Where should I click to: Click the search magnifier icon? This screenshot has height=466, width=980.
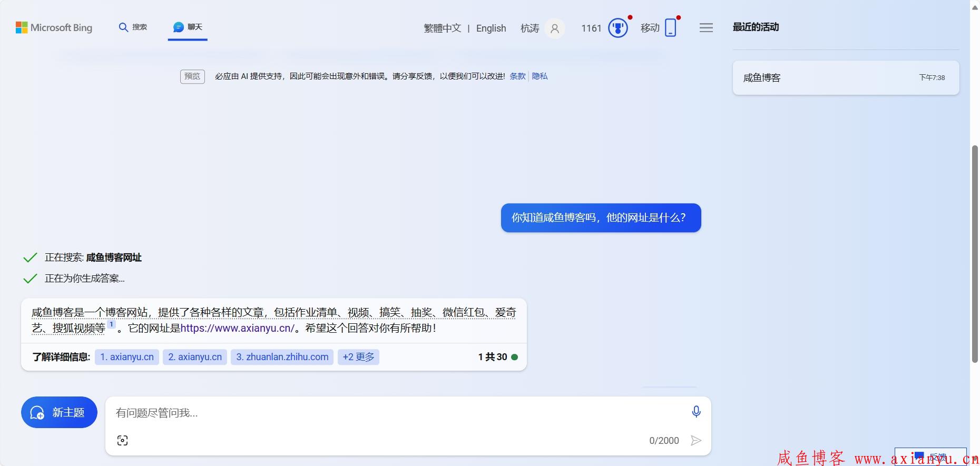[x=123, y=27]
